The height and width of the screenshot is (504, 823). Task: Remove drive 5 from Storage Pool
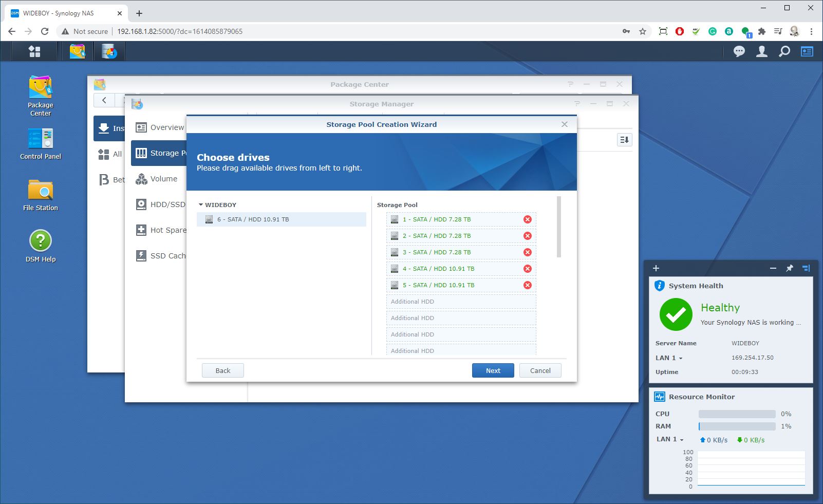[x=528, y=285]
